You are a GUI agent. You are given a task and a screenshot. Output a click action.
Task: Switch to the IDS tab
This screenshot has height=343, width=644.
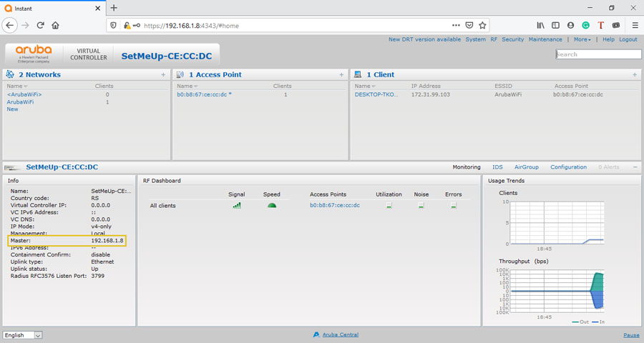(x=497, y=167)
